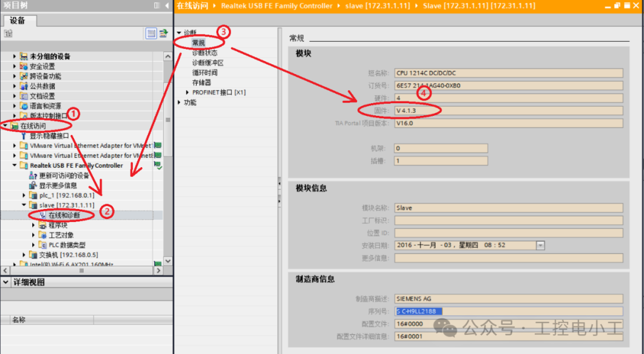This screenshot has width=644, height=354.
Task: Expand 安全设置 node
Action: pyautogui.click(x=14, y=66)
